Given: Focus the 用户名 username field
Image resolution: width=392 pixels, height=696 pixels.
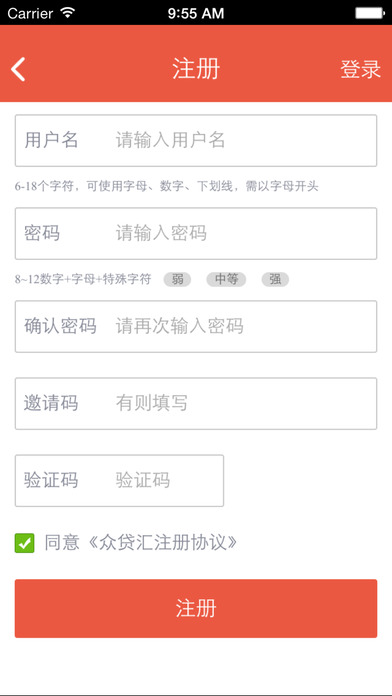Looking at the screenshot, I should coord(196,141).
